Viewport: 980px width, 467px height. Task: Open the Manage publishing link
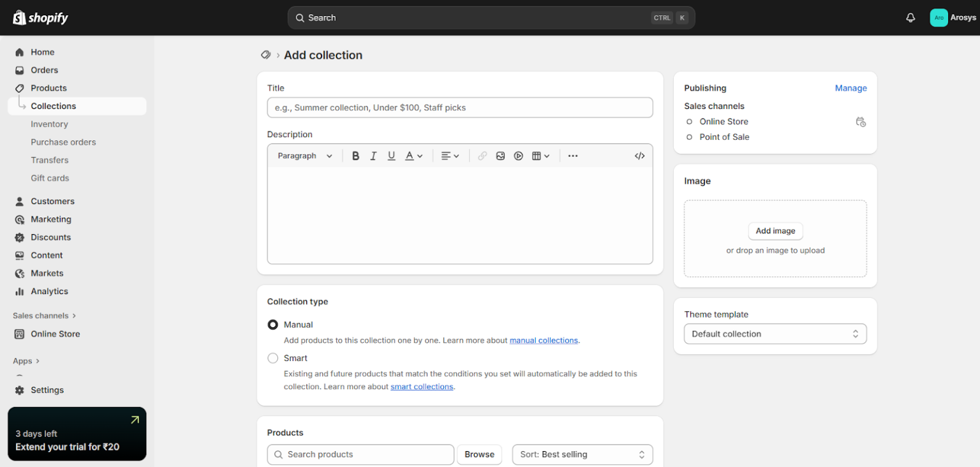[x=850, y=88]
